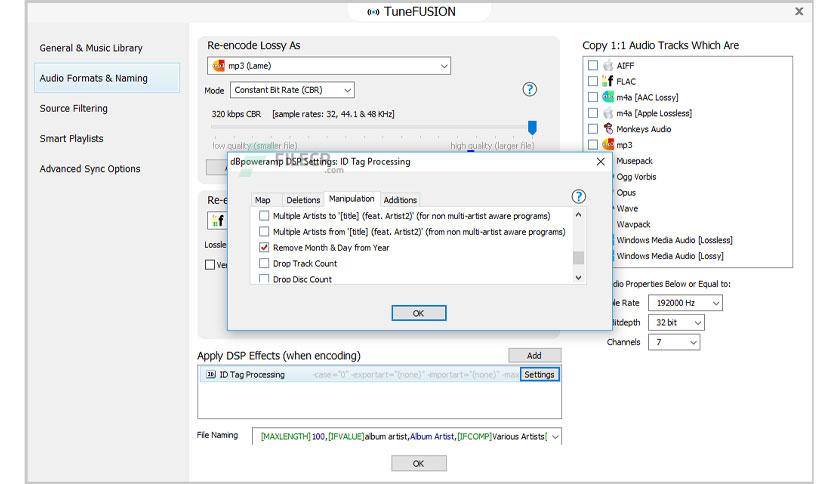Click the ID Tag Processing icon in the DSP list
836x484 pixels.
(211, 375)
